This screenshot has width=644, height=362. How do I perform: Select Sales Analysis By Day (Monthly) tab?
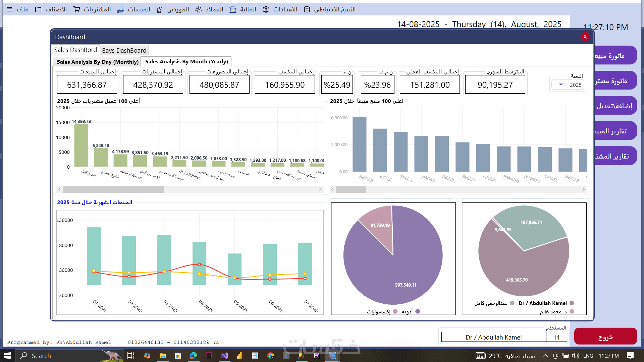point(97,62)
